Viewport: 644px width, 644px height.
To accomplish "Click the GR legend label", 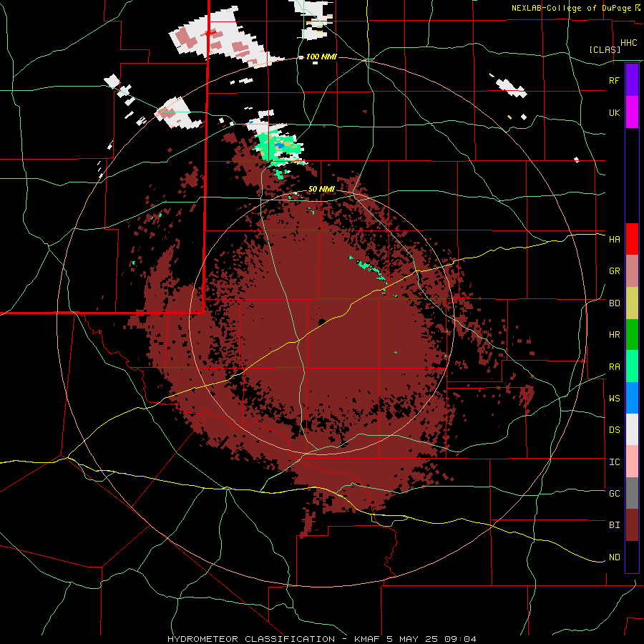I will tap(614, 271).
